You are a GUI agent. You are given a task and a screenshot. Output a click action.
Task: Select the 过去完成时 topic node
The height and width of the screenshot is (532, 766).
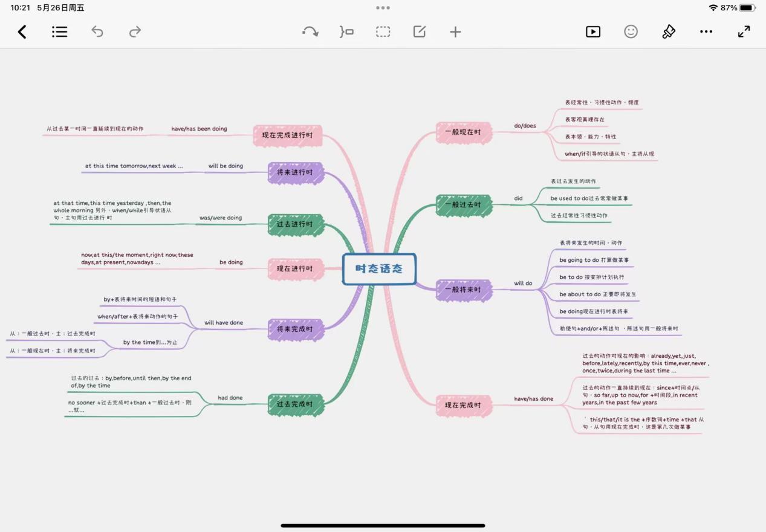(x=295, y=404)
